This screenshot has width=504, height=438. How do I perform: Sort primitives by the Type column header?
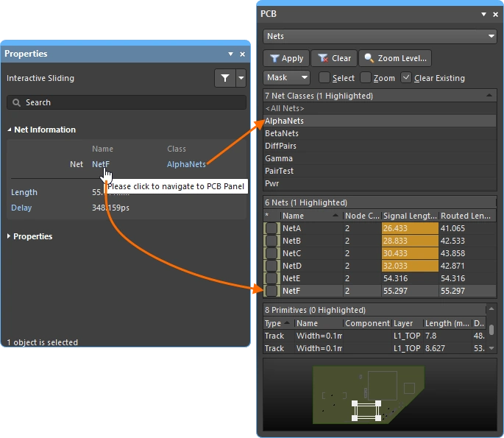[279, 323]
